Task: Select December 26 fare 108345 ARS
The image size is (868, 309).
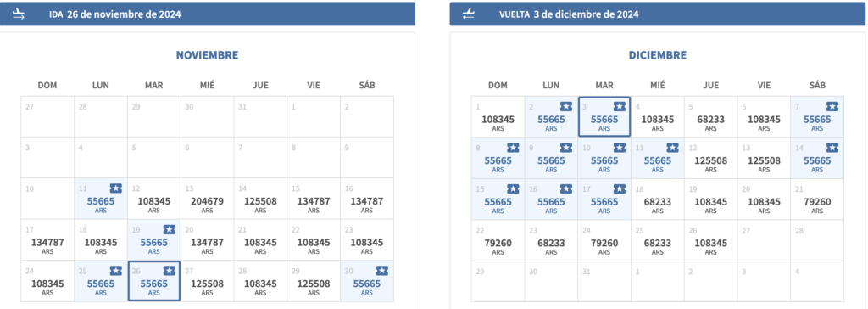Action: click(711, 240)
